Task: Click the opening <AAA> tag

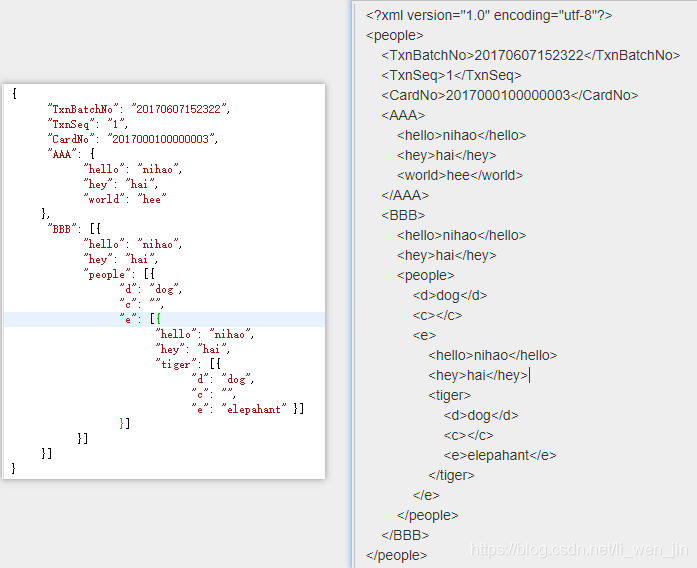Action: [x=403, y=115]
